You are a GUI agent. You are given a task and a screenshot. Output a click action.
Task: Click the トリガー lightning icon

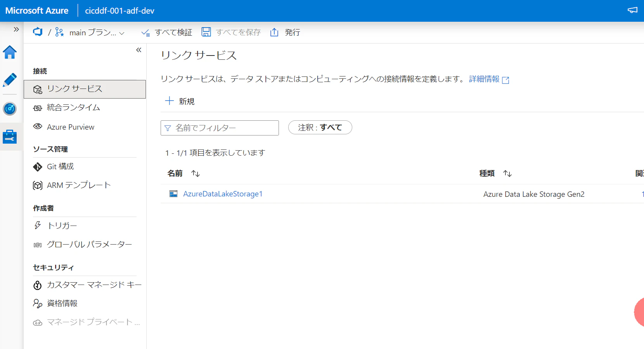pos(38,226)
